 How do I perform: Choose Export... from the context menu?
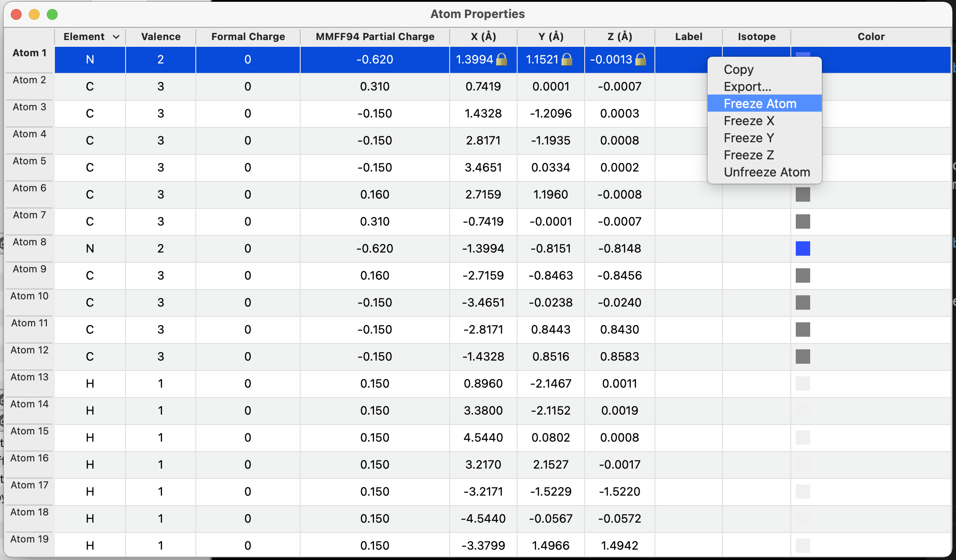(747, 86)
